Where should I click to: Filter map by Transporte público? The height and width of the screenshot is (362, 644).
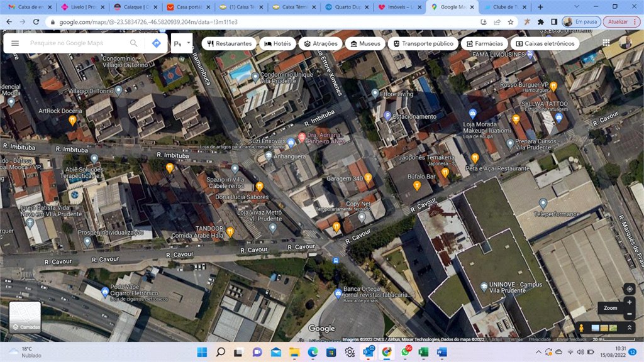coord(423,43)
